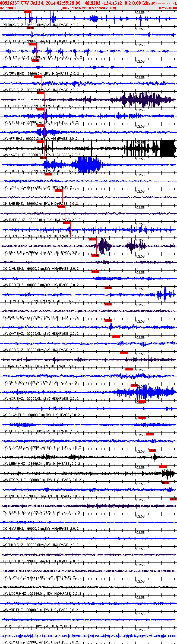Click the 02:56 time tick on PB B926 trace
Image resolution: width=177 pixels, height=644 pixels.
point(140,13)
